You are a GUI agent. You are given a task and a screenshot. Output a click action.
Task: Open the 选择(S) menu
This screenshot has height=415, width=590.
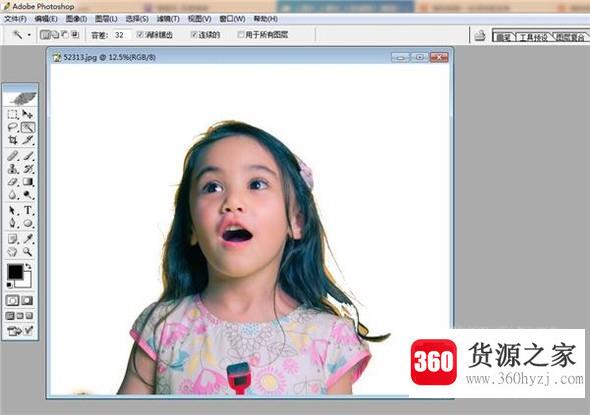[137, 19]
